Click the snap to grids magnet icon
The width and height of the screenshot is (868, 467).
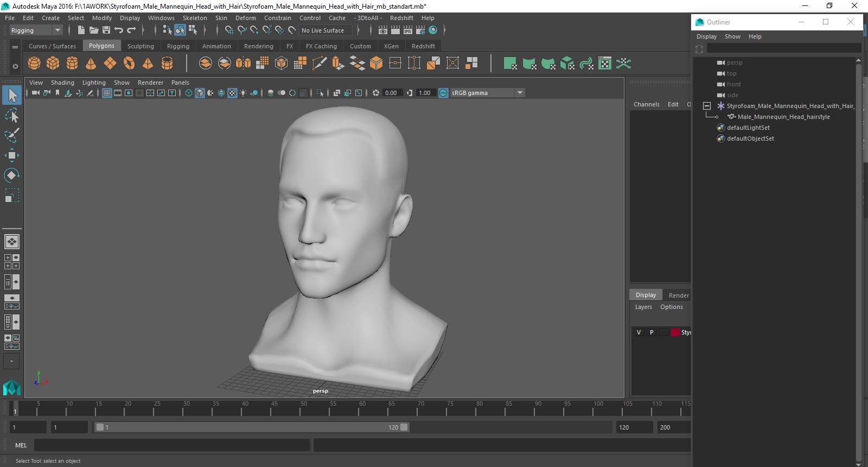pos(229,30)
